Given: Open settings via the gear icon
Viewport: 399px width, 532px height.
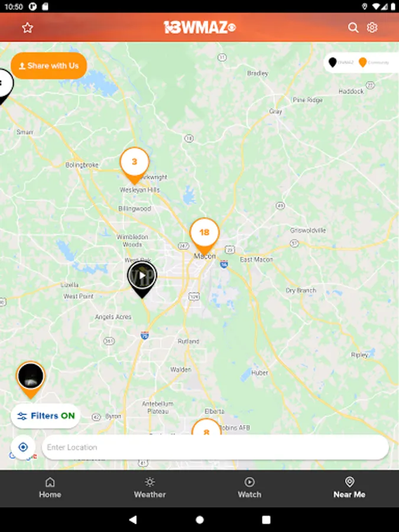Looking at the screenshot, I should pyautogui.click(x=372, y=27).
